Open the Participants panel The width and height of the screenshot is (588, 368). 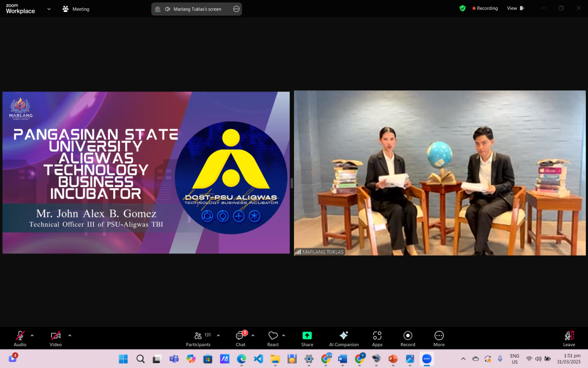pyautogui.click(x=198, y=338)
